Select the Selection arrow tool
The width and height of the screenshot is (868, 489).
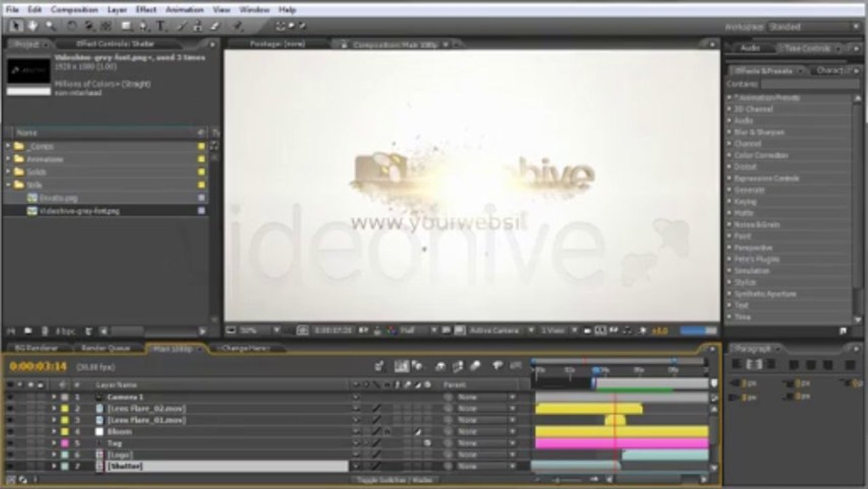[16, 26]
